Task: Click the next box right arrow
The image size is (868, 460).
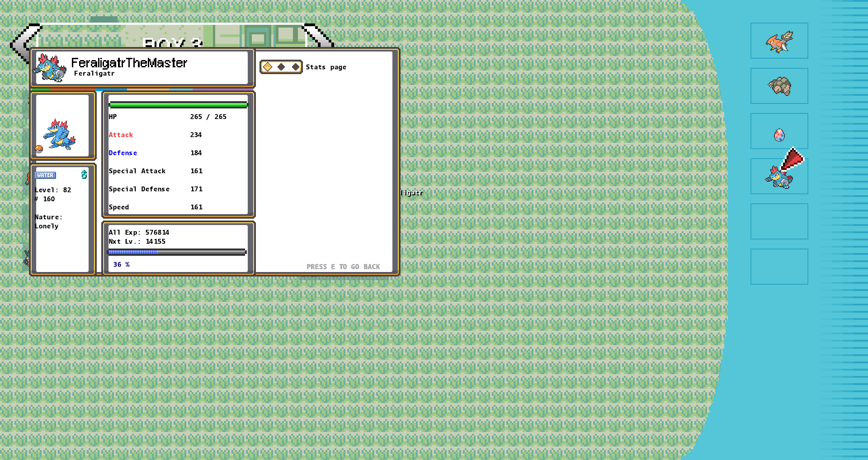Action: click(x=319, y=36)
